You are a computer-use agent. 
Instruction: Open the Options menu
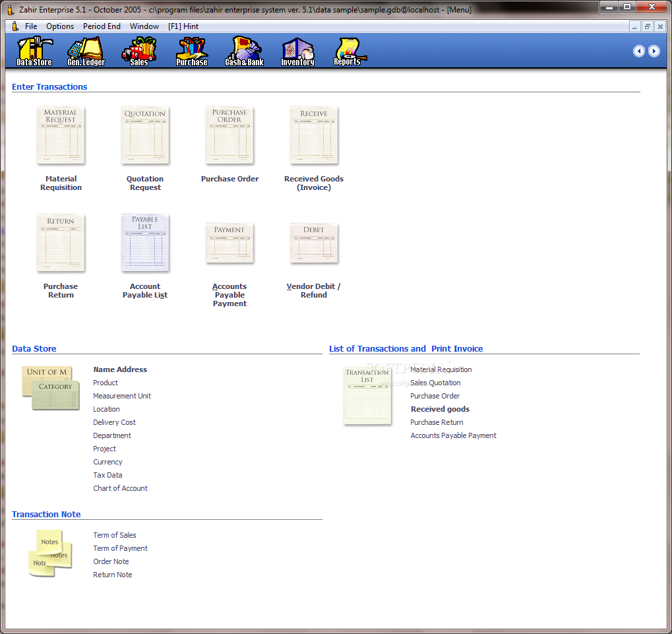point(60,26)
